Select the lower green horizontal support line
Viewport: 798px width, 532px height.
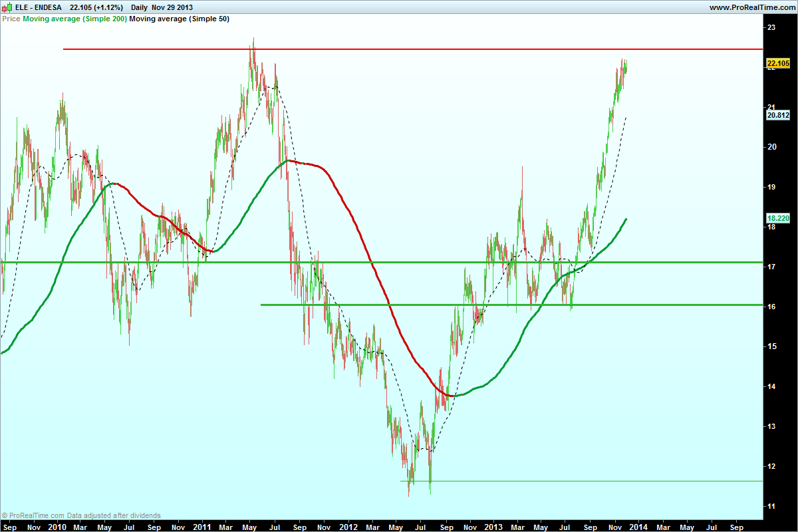(x=511, y=305)
